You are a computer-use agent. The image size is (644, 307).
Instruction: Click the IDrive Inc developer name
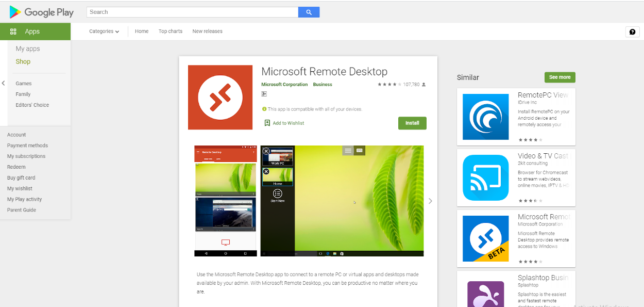(528, 103)
